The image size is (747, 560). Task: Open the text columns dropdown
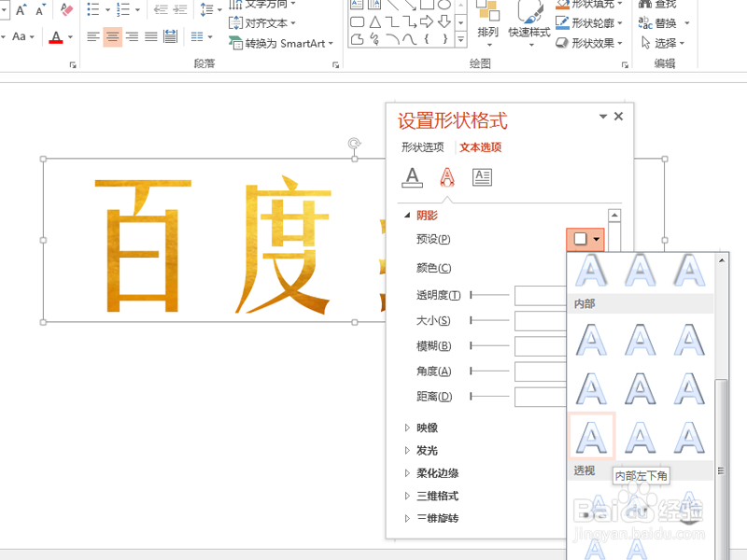pyautogui.click(x=202, y=36)
